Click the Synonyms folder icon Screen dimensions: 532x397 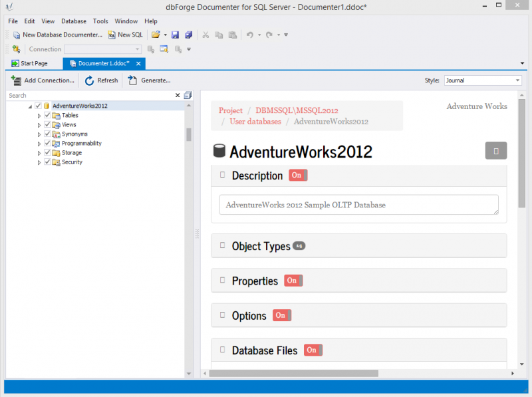coord(56,134)
